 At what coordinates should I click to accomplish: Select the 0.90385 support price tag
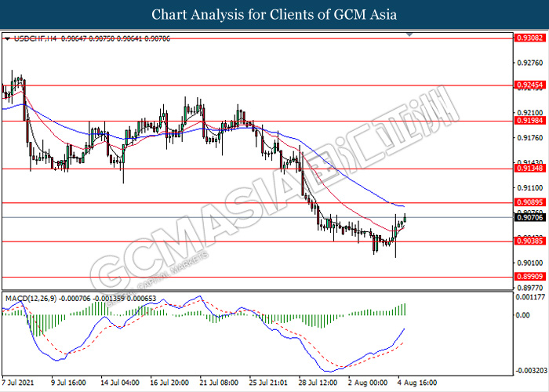coord(527,241)
